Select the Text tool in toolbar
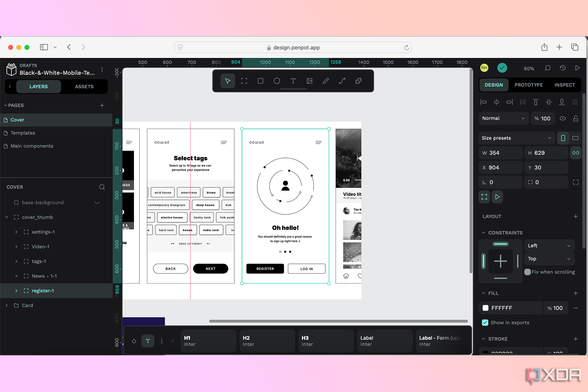 [x=293, y=81]
